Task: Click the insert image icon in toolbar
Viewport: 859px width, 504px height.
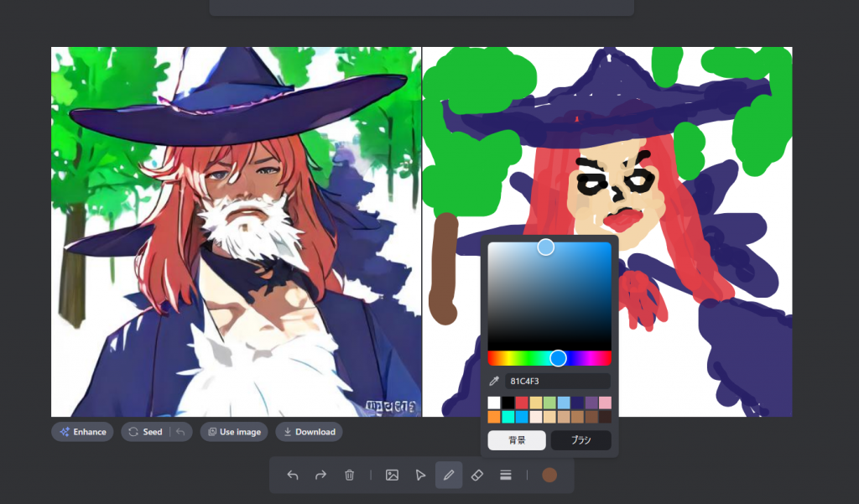Action: pos(392,475)
